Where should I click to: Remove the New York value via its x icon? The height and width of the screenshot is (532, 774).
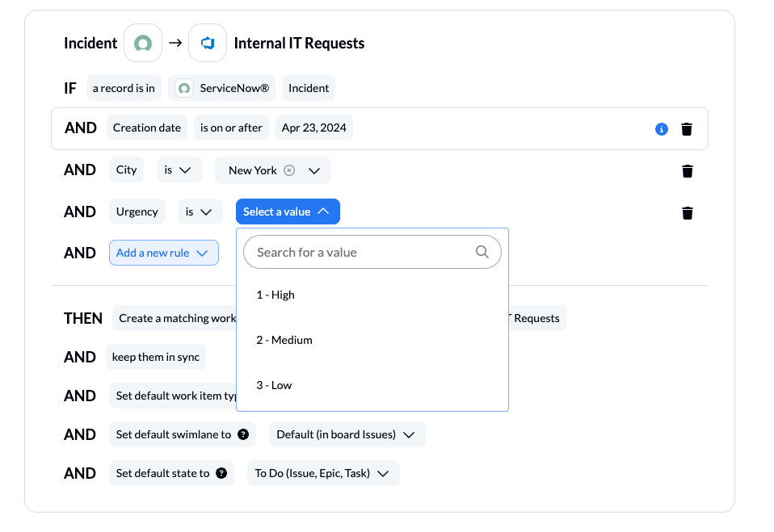click(290, 170)
